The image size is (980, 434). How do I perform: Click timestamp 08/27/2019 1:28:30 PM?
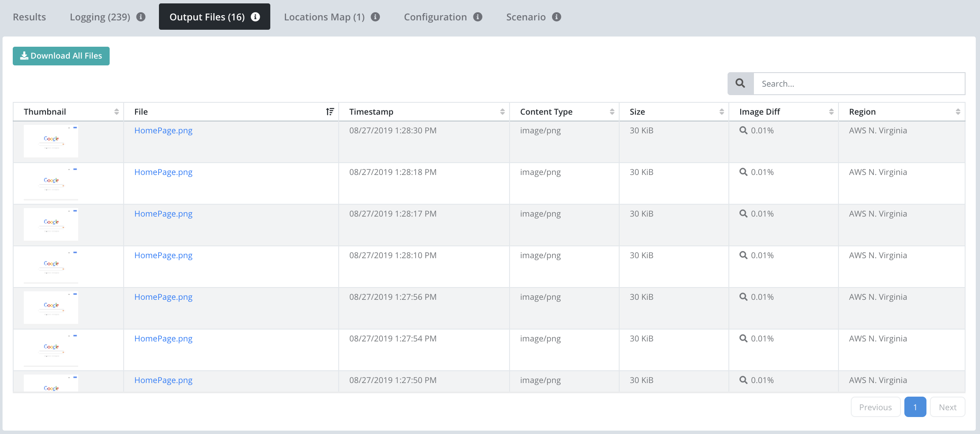[x=393, y=130]
